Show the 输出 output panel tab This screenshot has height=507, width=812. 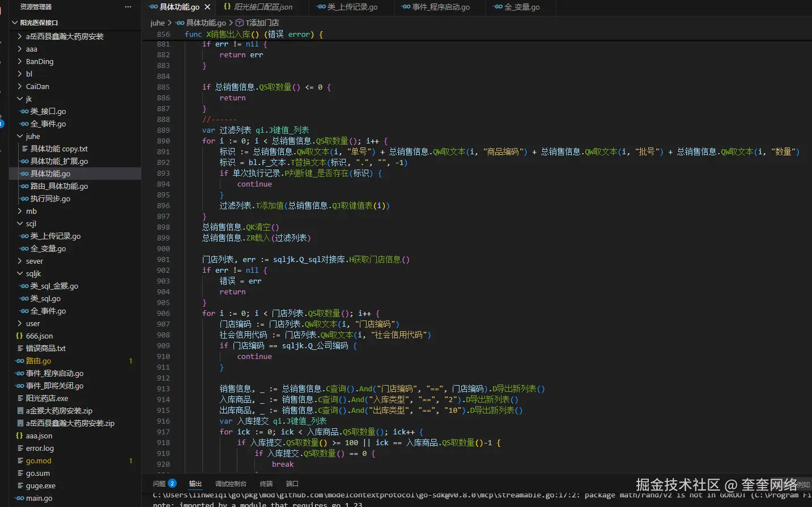(195, 484)
